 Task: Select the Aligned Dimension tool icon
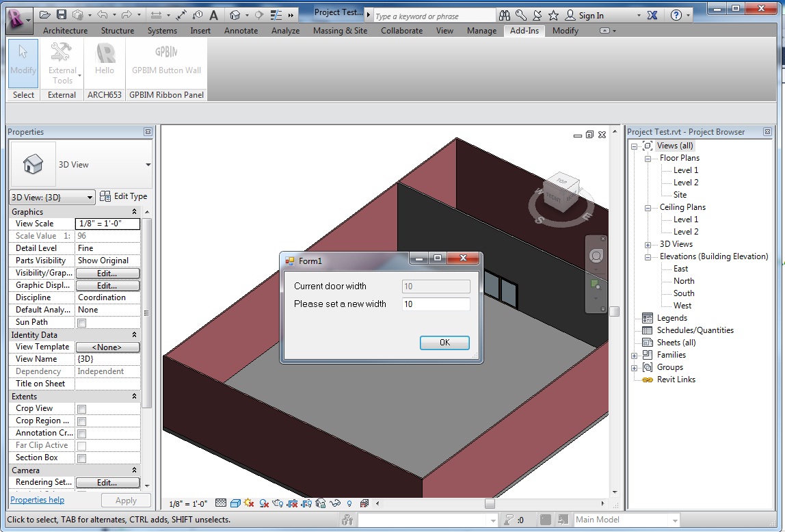(x=181, y=15)
